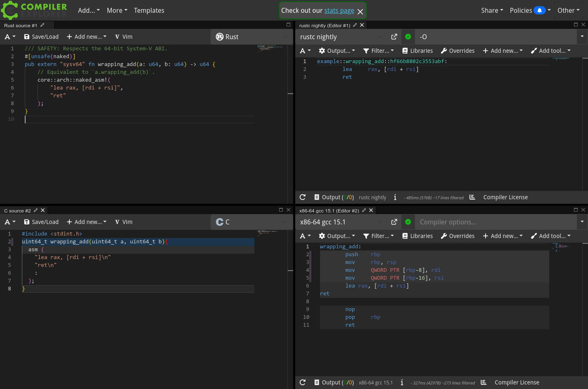This screenshot has width=588, height=389.
Task: Click the recompile icon in the gcc status bar
Action: tap(303, 382)
